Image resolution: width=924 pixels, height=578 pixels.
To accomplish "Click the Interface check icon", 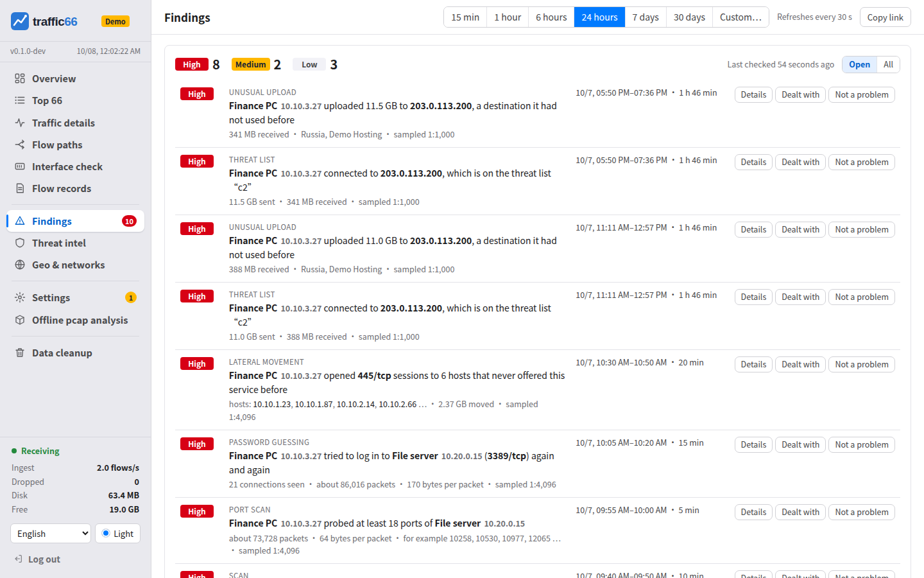I will point(20,166).
